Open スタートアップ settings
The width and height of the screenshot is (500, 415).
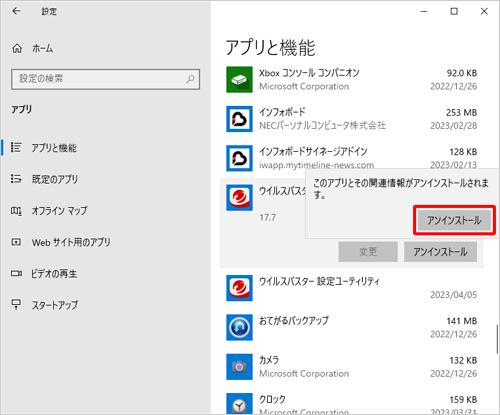pyautogui.click(x=55, y=305)
